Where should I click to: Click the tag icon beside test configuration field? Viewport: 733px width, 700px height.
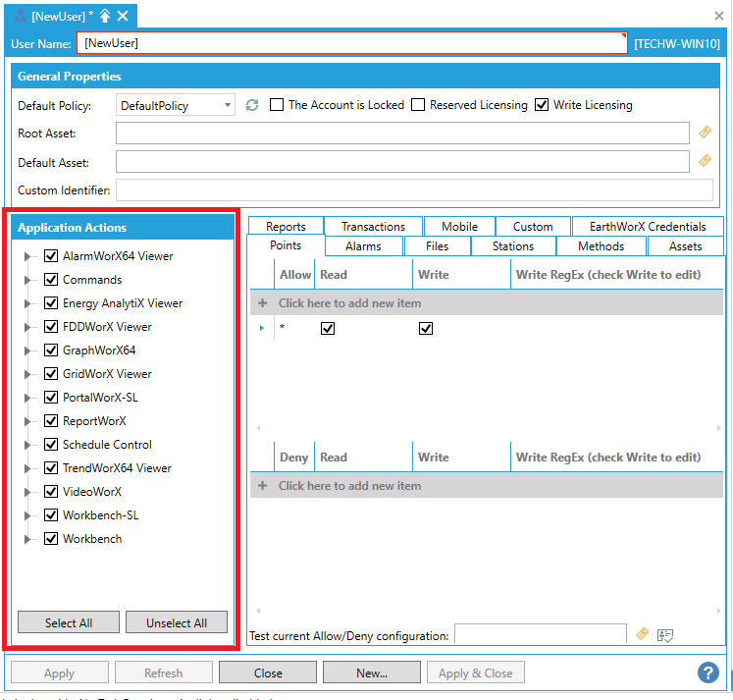tap(643, 634)
